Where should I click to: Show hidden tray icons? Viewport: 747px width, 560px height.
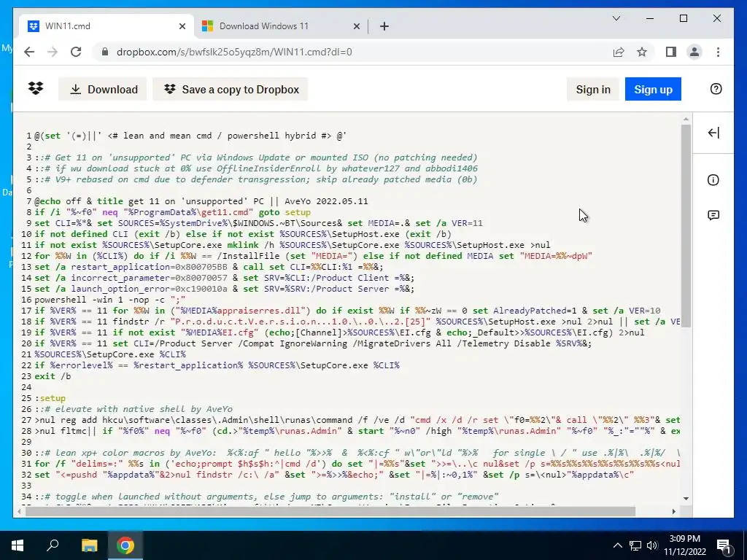pyautogui.click(x=617, y=545)
